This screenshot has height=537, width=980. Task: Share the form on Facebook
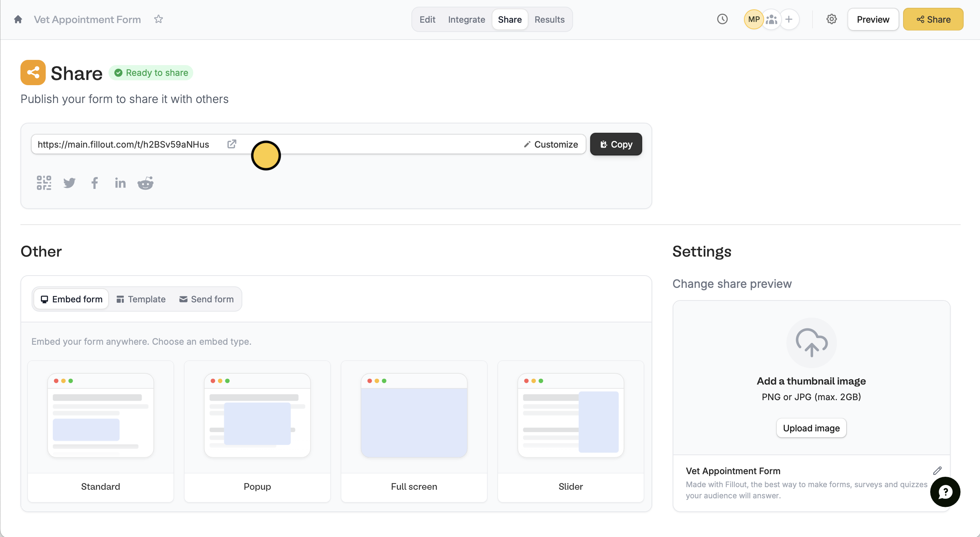tap(95, 183)
